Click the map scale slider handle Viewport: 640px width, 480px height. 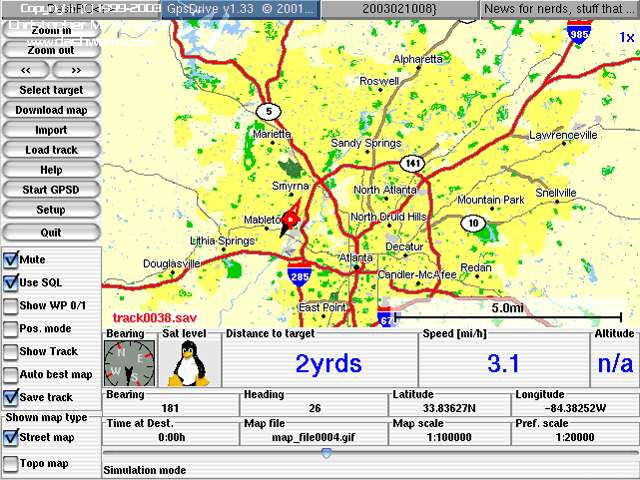[x=324, y=454]
